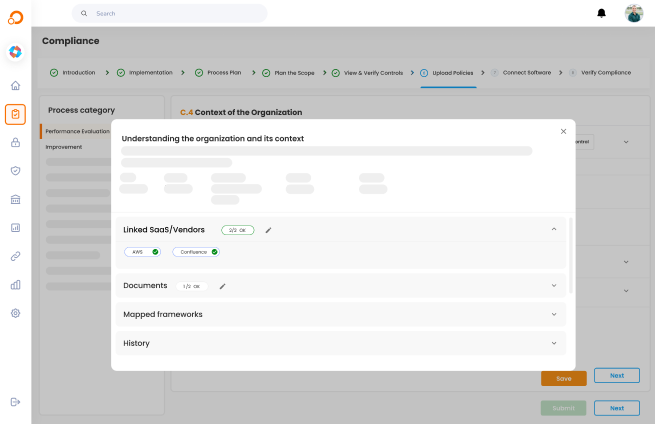655x424 pixels.
Task: Click the link chain sidebar icon
Action: click(x=15, y=256)
